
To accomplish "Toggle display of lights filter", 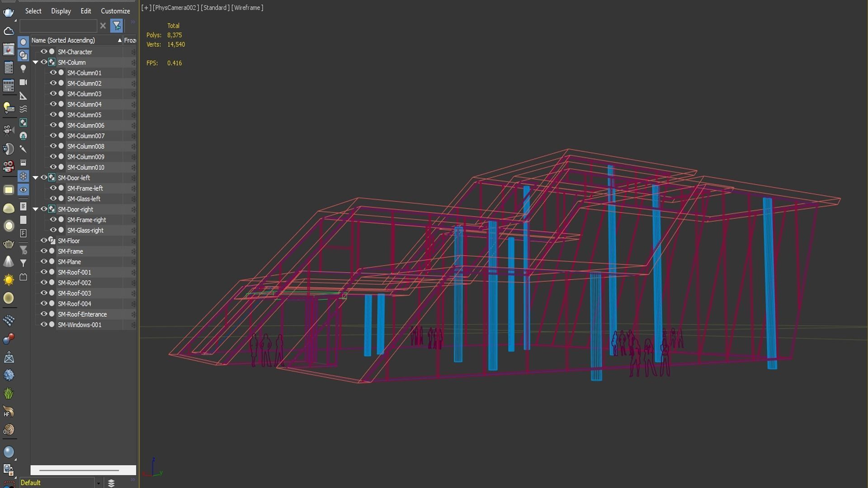I will coord(23,69).
